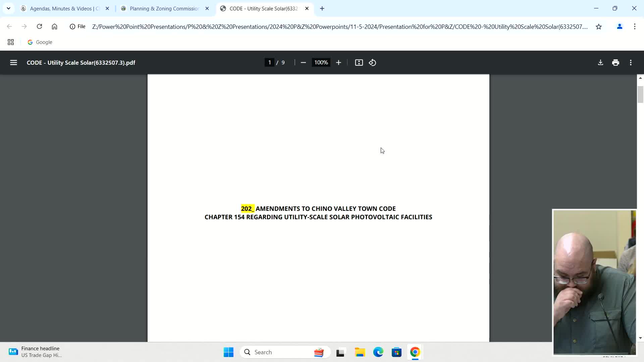Click the taskbar Search box
The image size is (644, 362).
285,352
